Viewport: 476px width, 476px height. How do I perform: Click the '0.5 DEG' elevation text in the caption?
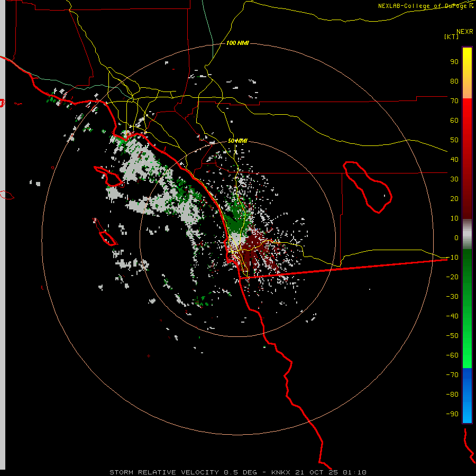point(240,472)
